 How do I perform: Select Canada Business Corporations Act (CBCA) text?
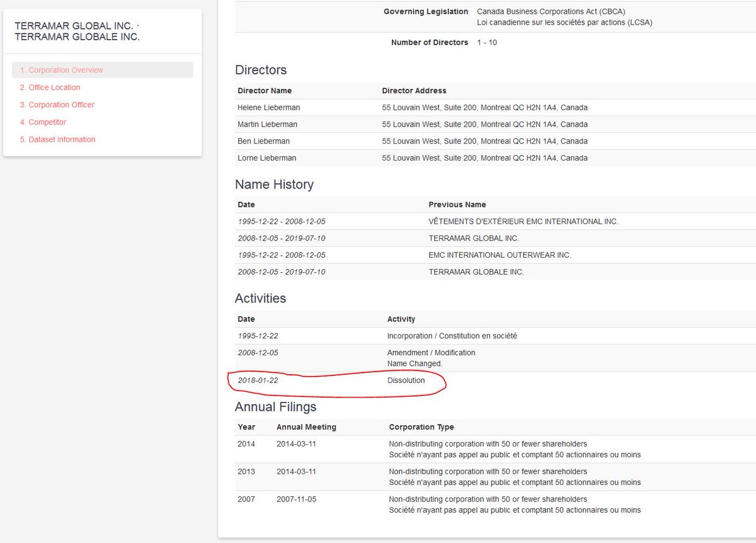[551, 11]
